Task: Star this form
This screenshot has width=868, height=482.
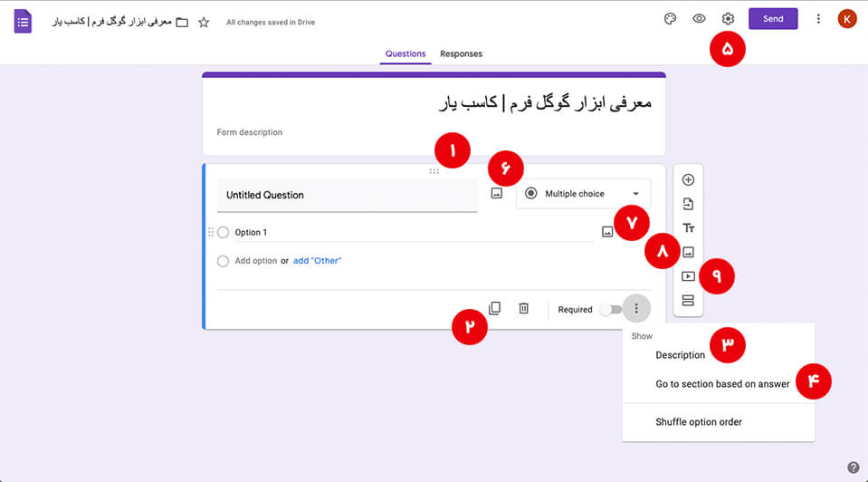Action: (204, 22)
